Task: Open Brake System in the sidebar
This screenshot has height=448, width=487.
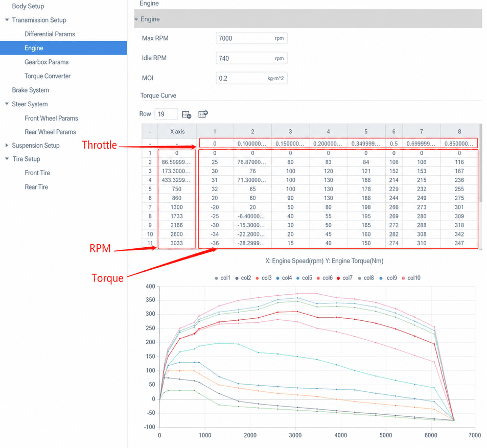Action: 31,90
